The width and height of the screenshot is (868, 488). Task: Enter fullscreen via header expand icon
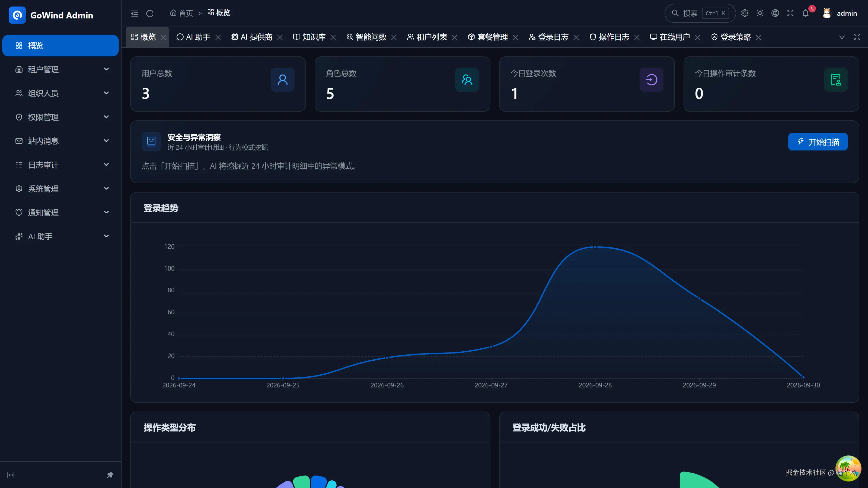(790, 13)
